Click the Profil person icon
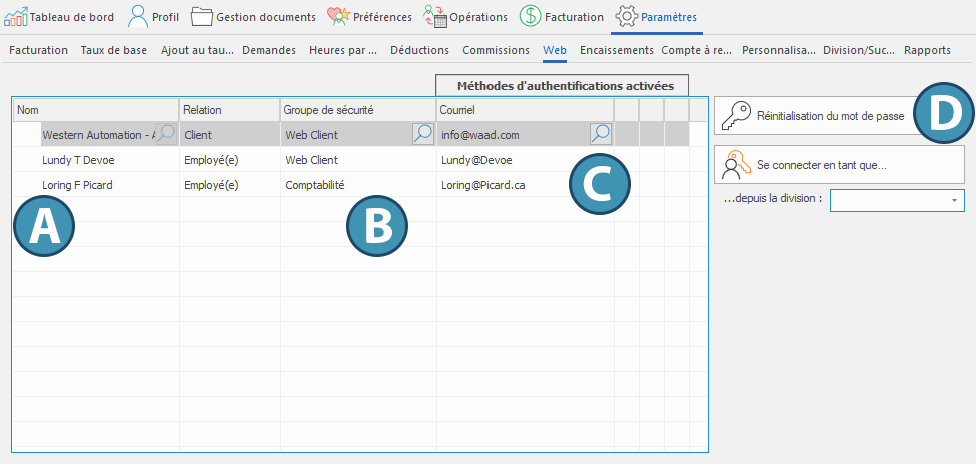The image size is (976, 464). [138, 17]
